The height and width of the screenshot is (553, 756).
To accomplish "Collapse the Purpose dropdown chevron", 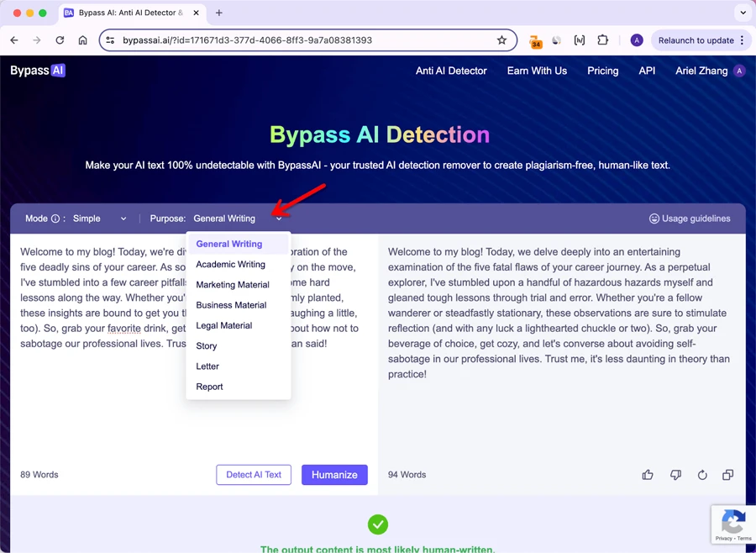I will coord(279,219).
